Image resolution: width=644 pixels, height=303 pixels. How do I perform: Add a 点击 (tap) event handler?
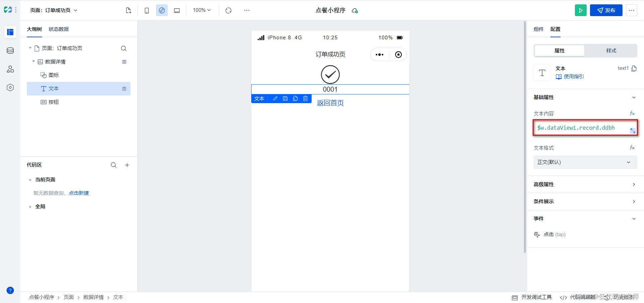pos(550,234)
